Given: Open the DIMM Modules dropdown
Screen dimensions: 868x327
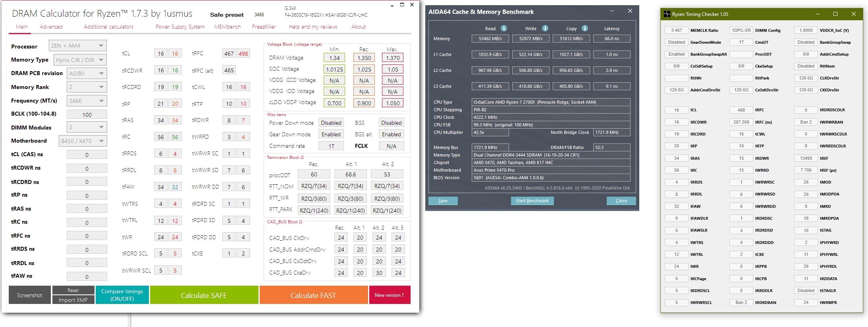Looking at the screenshot, I should click(87, 128).
